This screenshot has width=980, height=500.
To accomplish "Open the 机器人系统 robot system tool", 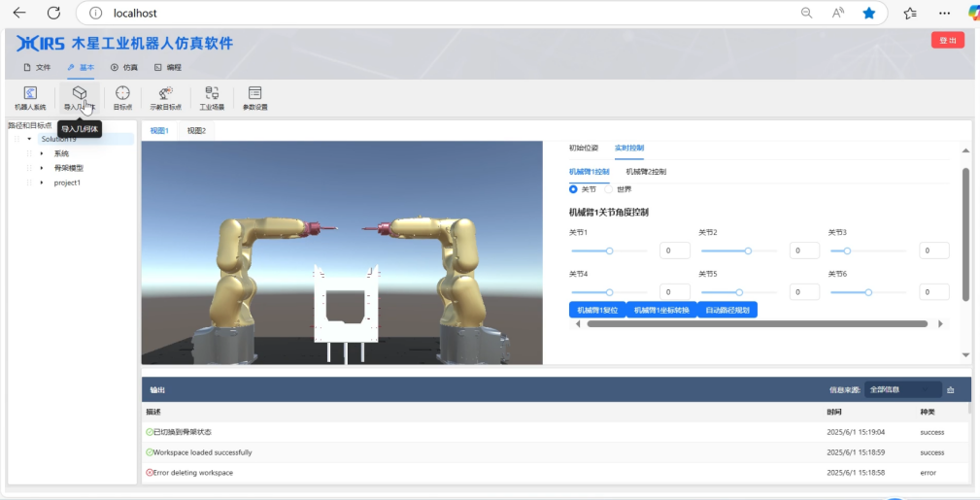I will point(30,97).
